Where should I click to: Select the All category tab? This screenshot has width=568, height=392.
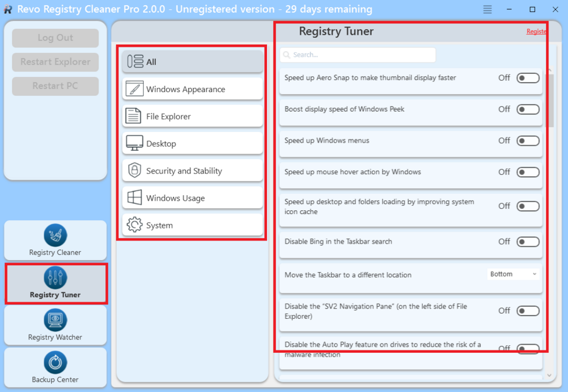[192, 62]
